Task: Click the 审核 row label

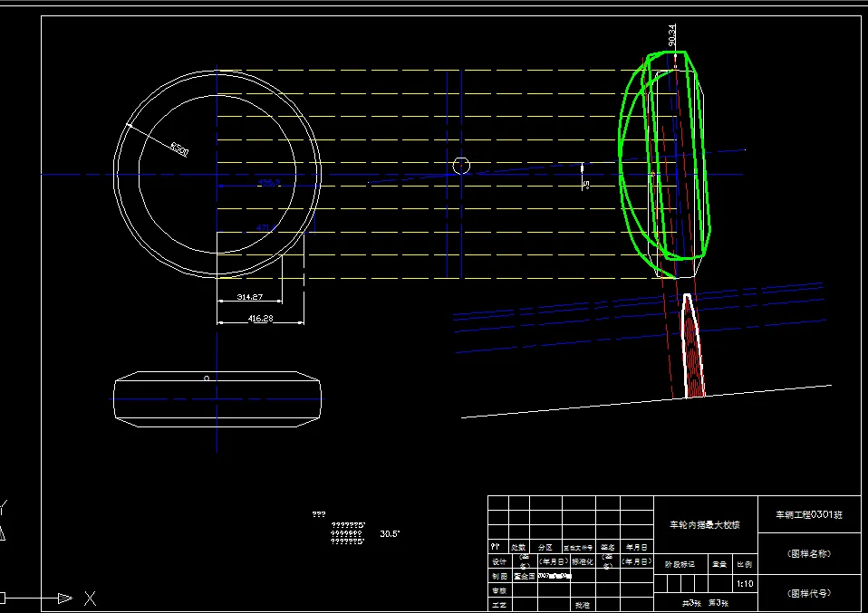Action: coord(498,590)
